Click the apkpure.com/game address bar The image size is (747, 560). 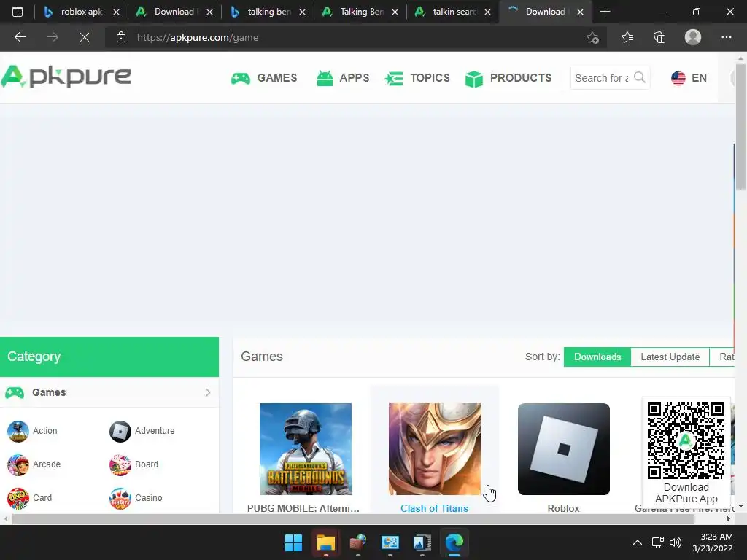[198, 38]
